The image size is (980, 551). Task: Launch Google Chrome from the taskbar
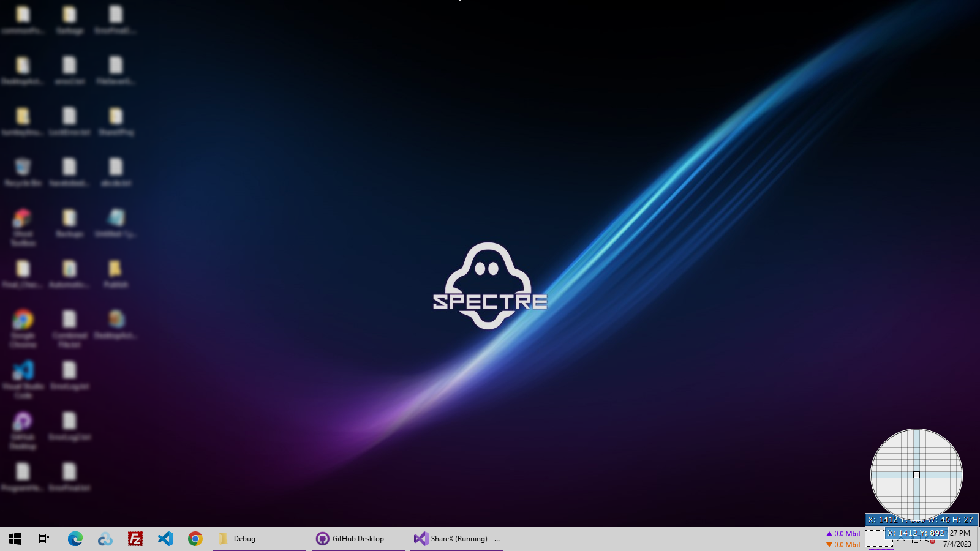pyautogui.click(x=195, y=539)
